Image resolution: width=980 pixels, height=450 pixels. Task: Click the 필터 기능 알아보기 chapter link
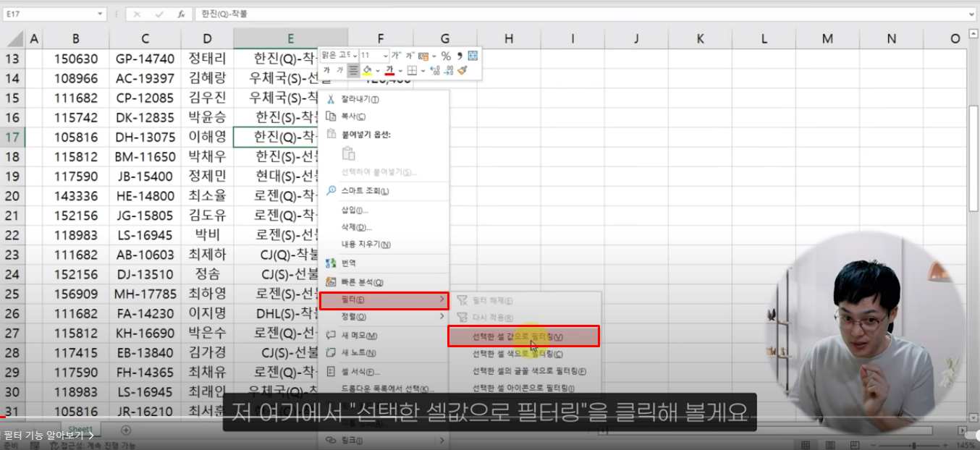(48, 435)
